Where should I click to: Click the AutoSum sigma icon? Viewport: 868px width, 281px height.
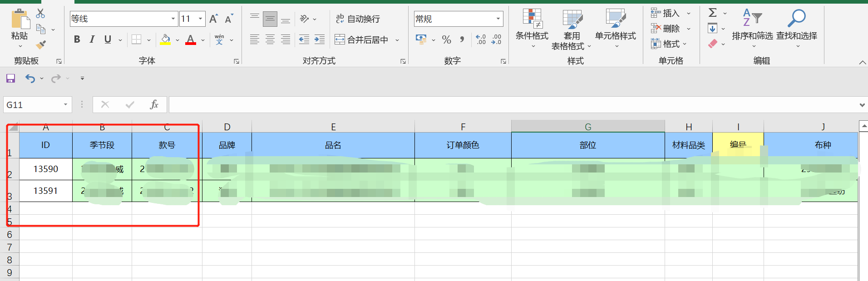click(713, 13)
